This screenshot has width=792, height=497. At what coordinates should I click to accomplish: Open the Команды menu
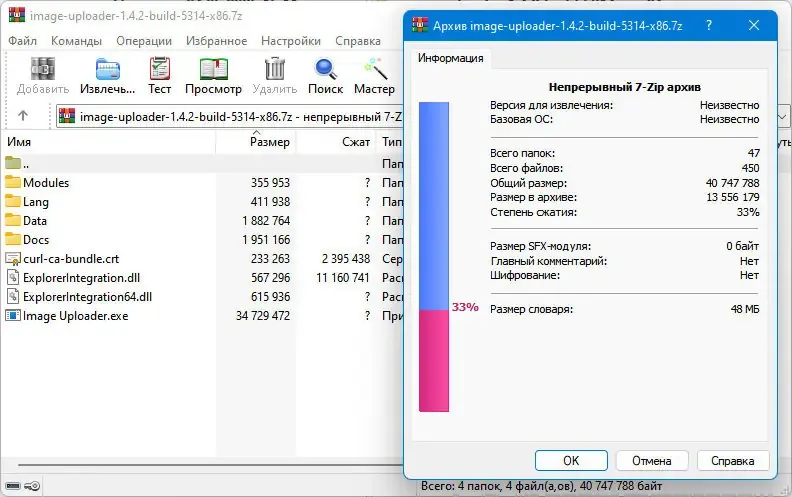tap(76, 41)
